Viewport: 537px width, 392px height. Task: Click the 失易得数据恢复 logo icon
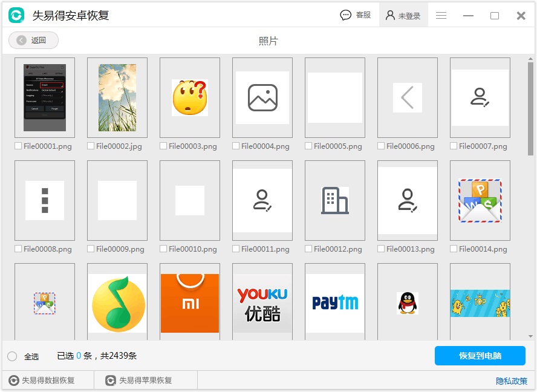14,381
